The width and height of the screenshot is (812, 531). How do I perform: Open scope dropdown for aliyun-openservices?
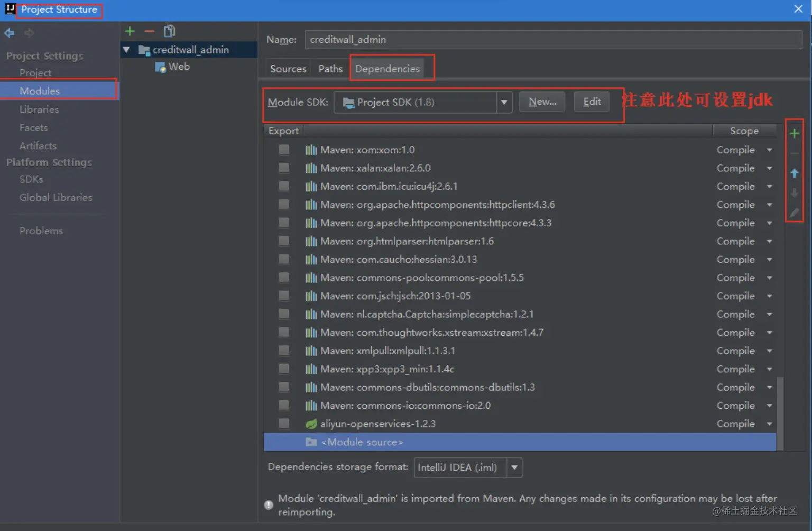point(770,424)
